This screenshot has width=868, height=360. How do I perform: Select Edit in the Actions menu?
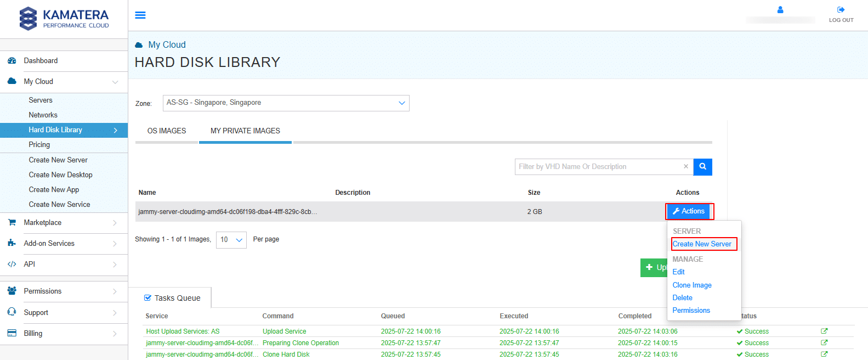point(678,272)
